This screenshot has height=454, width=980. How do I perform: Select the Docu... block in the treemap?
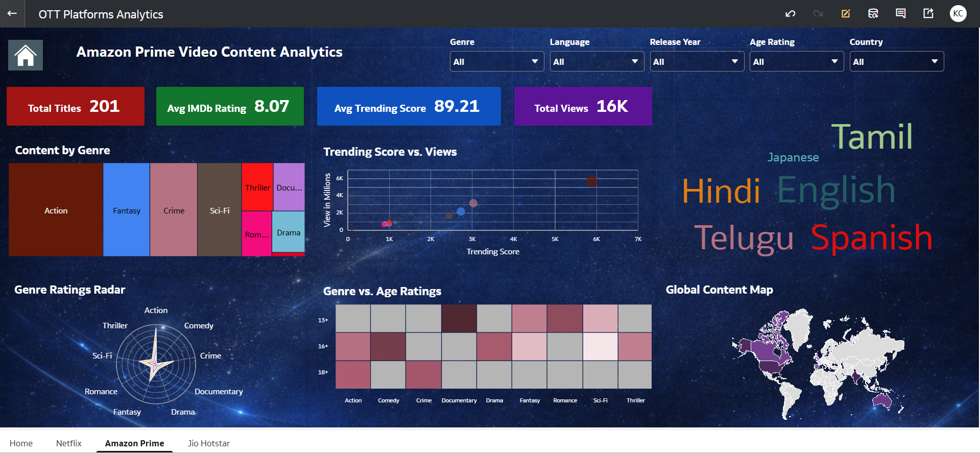click(x=289, y=187)
